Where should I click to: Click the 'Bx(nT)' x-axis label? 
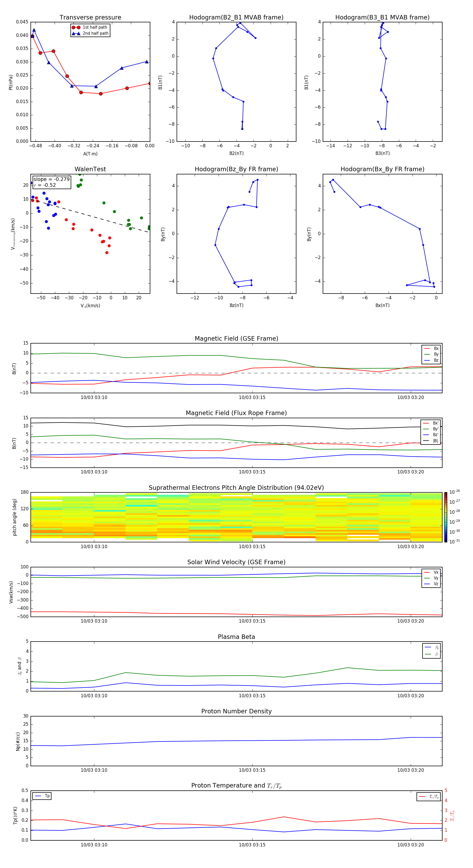pyautogui.click(x=382, y=305)
